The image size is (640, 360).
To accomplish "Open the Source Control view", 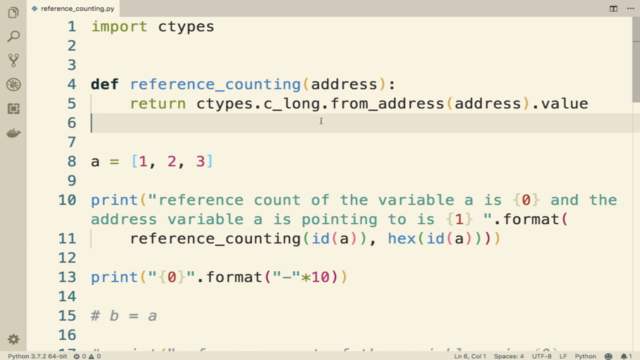I will click(13, 60).
